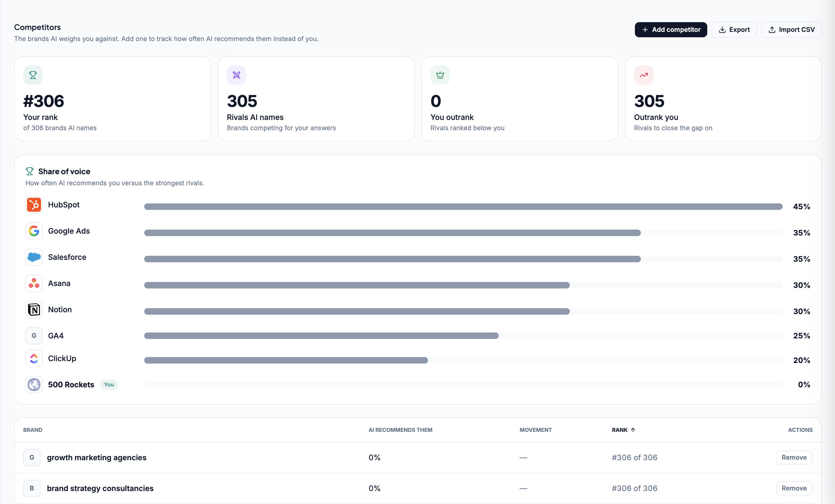Click 'Rivals to close the gap on' text
The image size is (835, 504).
coord(673,128)
